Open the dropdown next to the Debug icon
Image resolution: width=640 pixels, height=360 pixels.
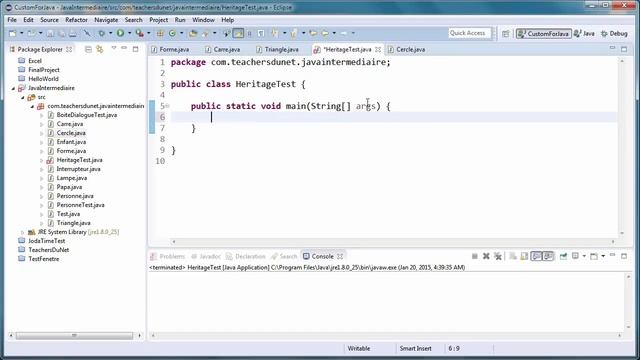click(110, 33)
